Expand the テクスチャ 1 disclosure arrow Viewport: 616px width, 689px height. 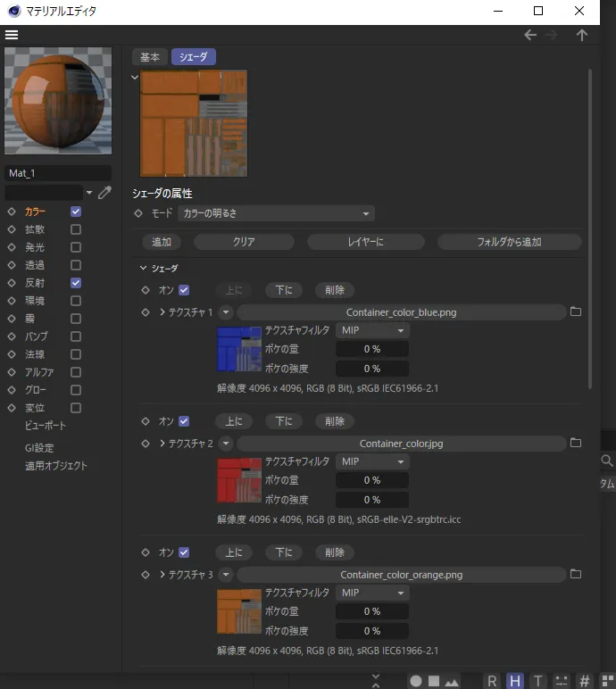[162, 312]
